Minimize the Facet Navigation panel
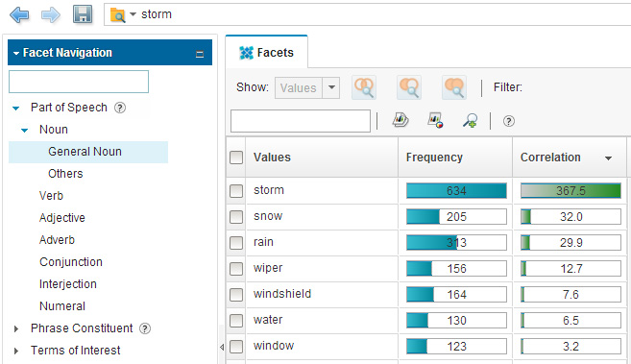This screenshot has width=631, height=364. point(200,54)
